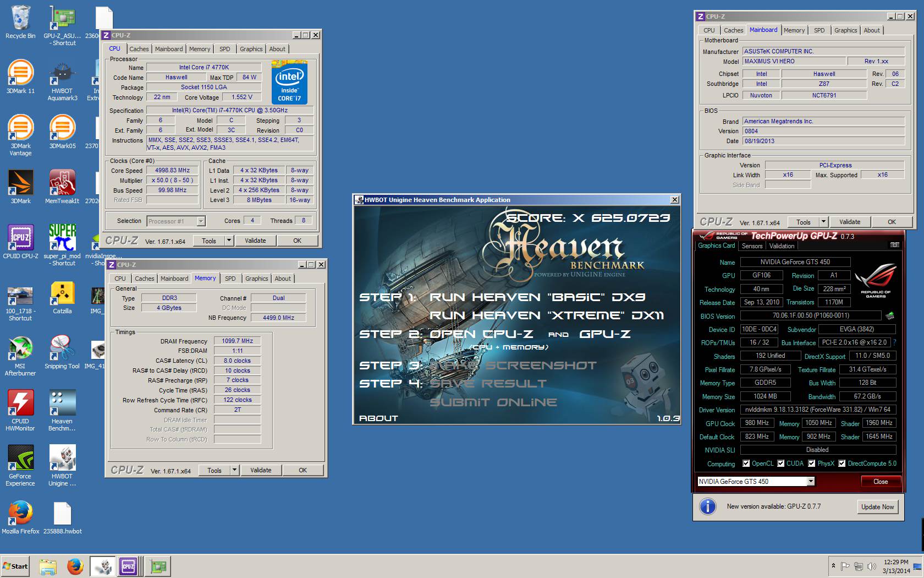Click the Close button in GPU-Z
Image resolution: width=924 pixels, height=578 pixels.
coord(881,482)
